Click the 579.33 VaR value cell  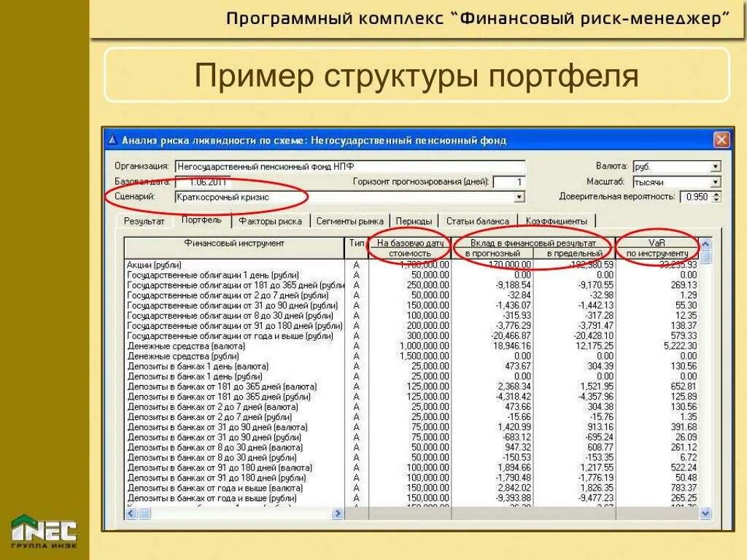coord(657,335)
